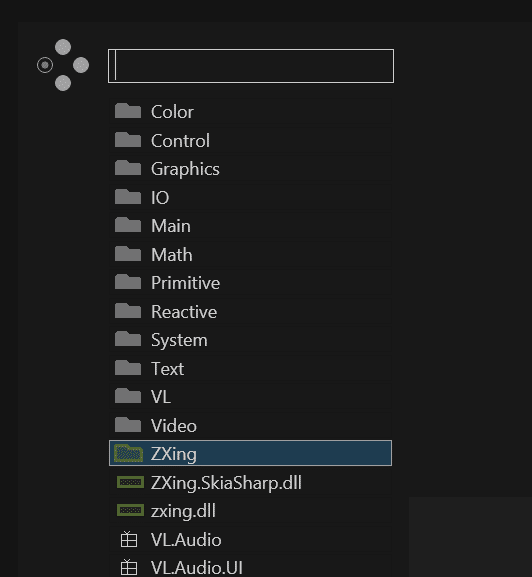Image resolution: width=532 pixels, height=577 pixels.
Task: Click the System folder icon
Action: 128,339
